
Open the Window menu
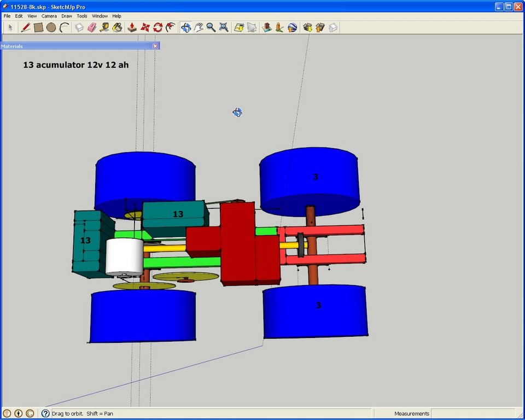[100, 16]
